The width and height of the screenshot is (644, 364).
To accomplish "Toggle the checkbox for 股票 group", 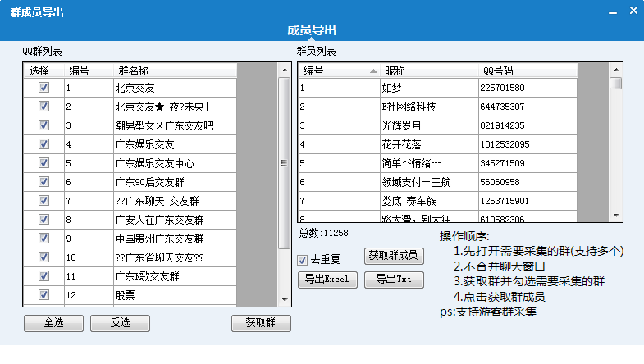I will (x=43, y=295).
